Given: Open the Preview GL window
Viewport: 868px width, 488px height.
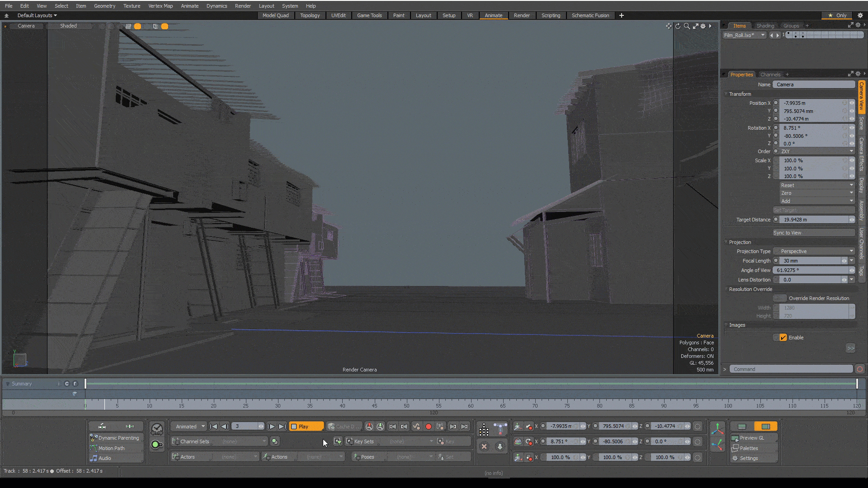Looking at the screenshot, I should (751, 438).
